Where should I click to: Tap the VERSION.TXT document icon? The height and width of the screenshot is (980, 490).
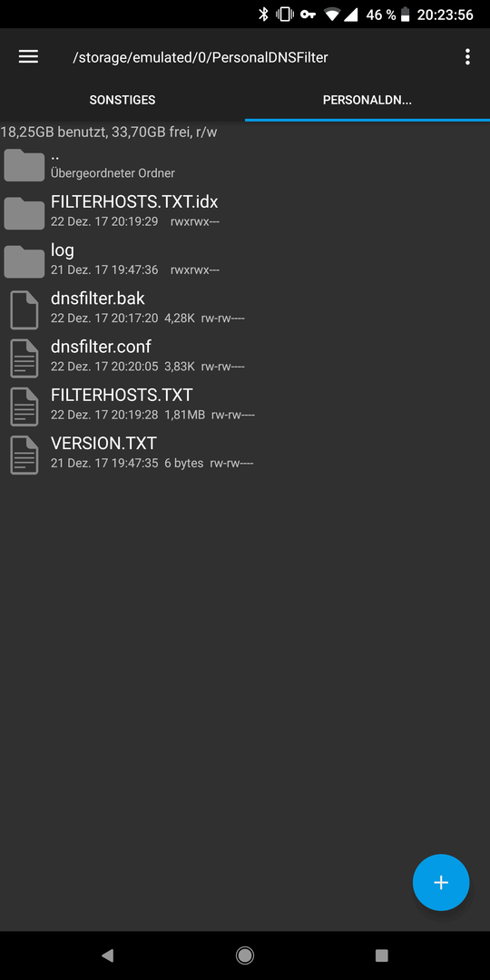click(24, 455)
